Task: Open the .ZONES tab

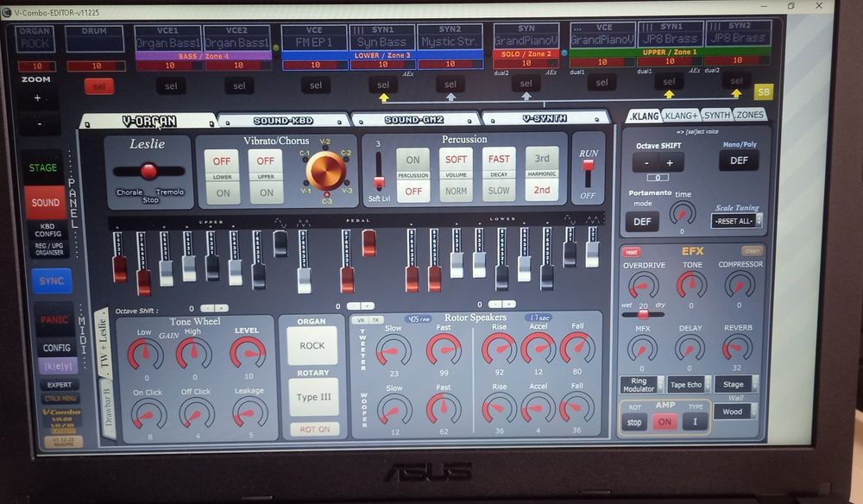Action: point(750,115)
